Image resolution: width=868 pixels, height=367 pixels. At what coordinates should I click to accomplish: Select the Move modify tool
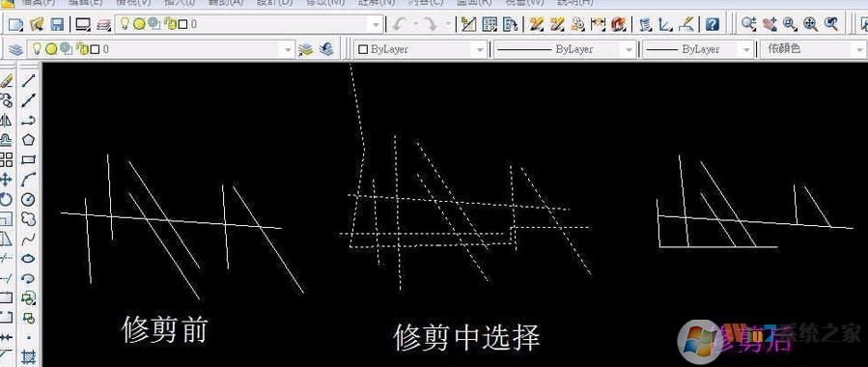(x=6, y=180)
